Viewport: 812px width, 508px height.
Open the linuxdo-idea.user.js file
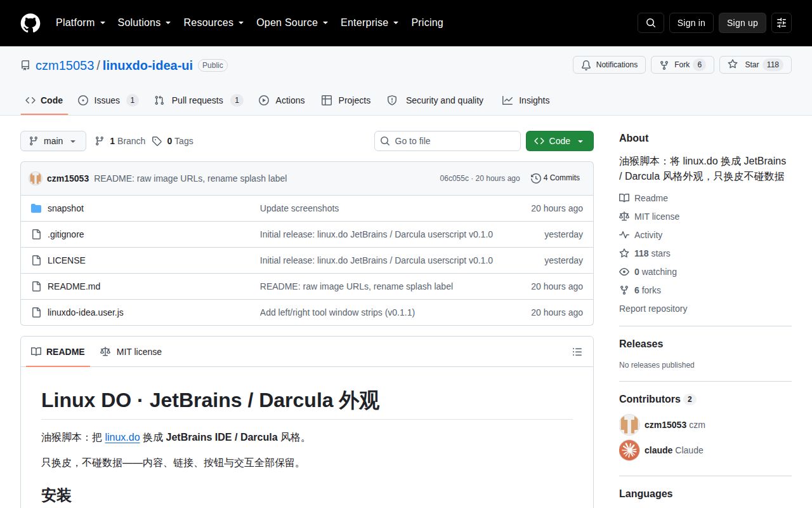point(86,312)
